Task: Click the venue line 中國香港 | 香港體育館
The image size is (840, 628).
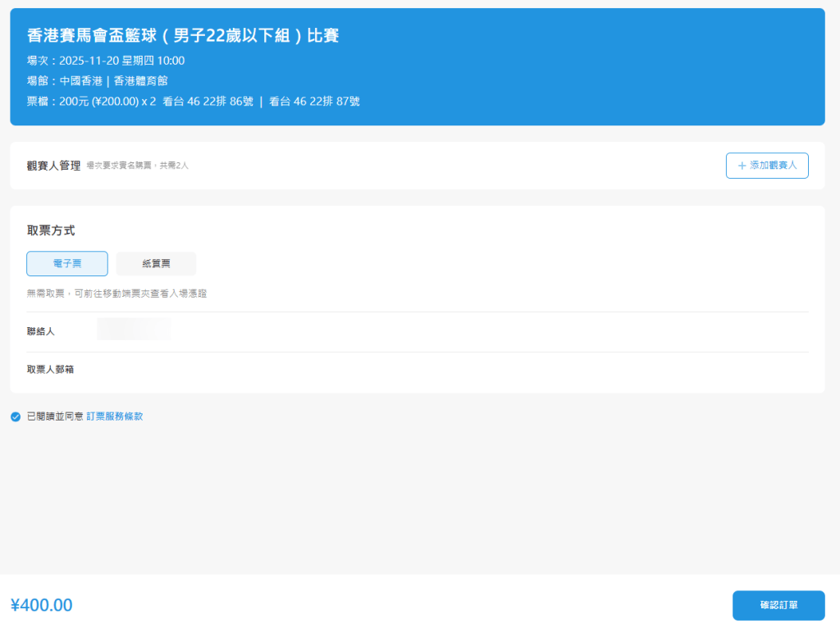Action: coord(97,81)
